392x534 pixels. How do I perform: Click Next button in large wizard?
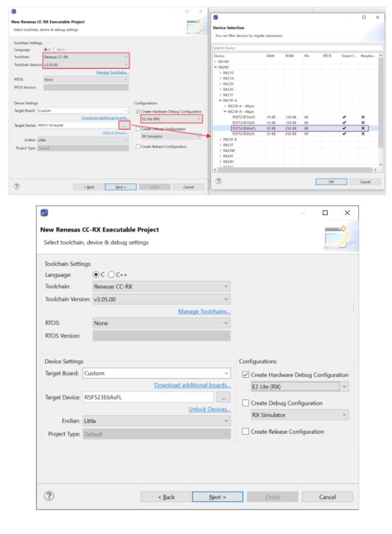217,497
